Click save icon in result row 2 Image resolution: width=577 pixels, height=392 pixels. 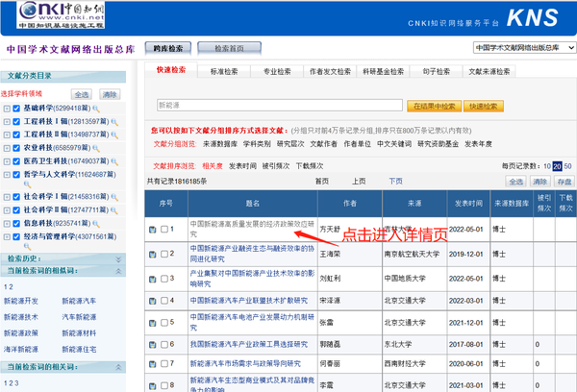point(152,254)
